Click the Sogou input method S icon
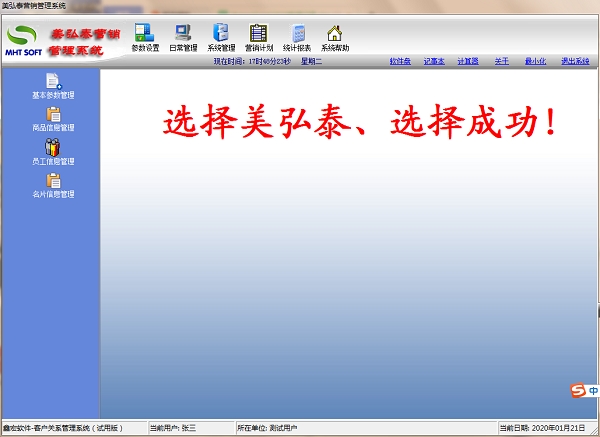 coord(578,390)
